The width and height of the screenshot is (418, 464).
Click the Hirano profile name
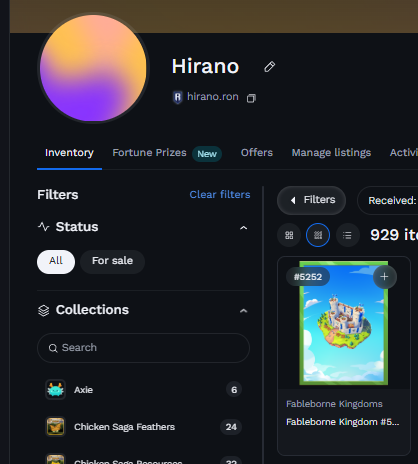tap(205, 66)
